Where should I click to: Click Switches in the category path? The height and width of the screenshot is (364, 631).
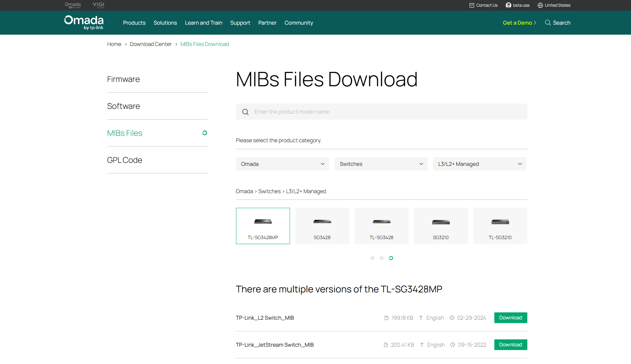point(269,191)
